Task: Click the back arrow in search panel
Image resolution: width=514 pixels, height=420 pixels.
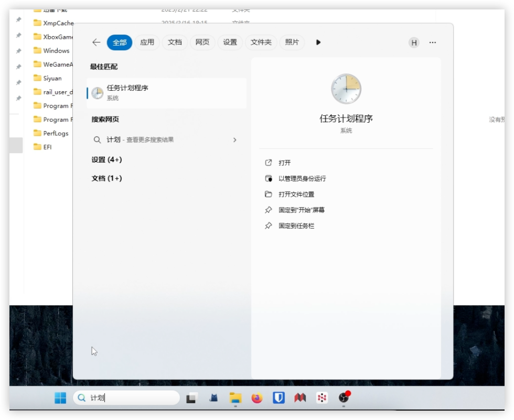Action: 96,42
